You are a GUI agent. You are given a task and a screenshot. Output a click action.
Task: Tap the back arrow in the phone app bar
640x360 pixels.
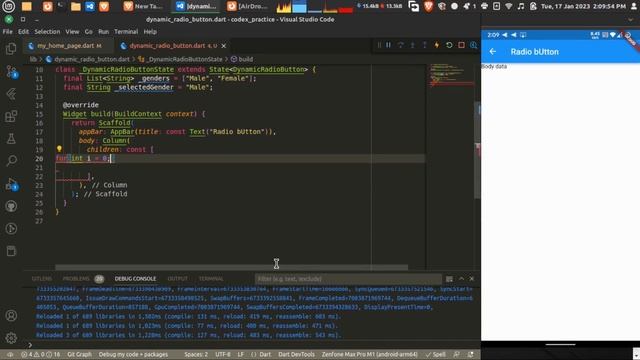(493, 52)
